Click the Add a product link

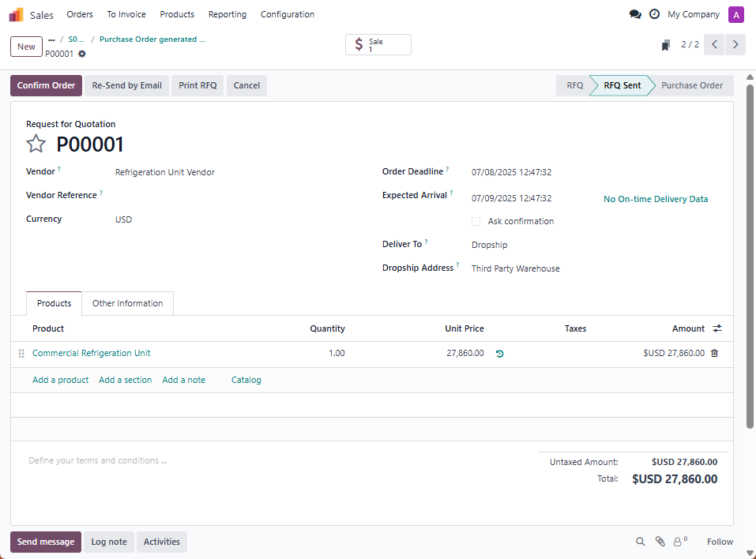click(60, 380)
